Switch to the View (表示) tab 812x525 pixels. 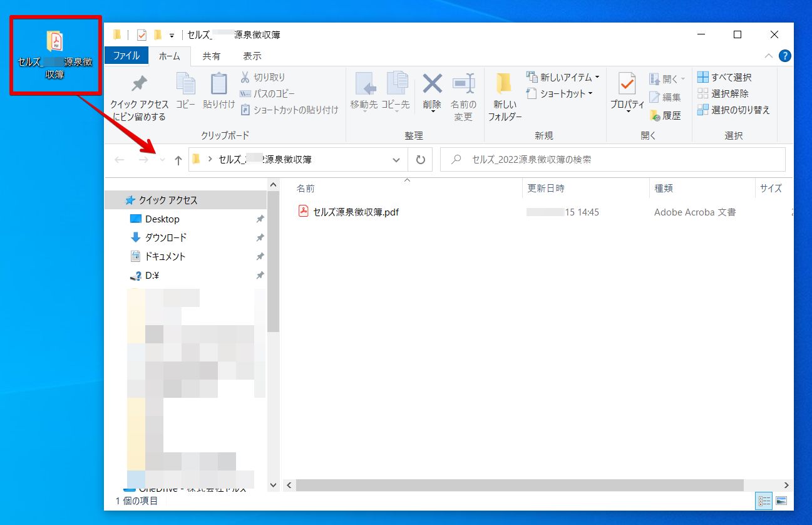(x=252, y=56)
